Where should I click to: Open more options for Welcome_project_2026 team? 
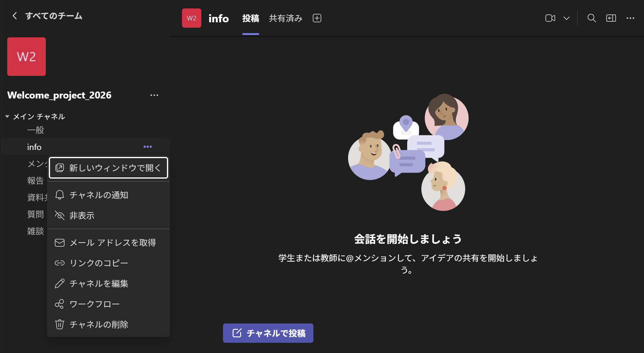pos(154,95)
